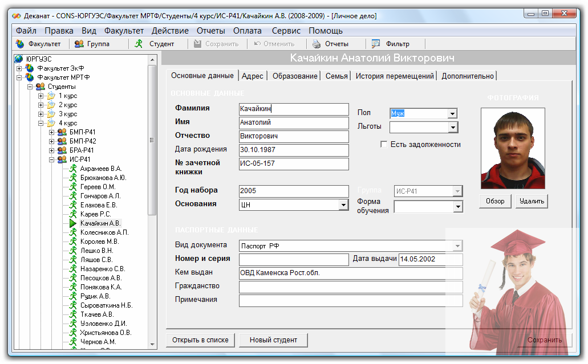The height and width of the screenshot is (364, 588).
Task: Open the Фильтр toolbar icon
Action: coord(376,44)
